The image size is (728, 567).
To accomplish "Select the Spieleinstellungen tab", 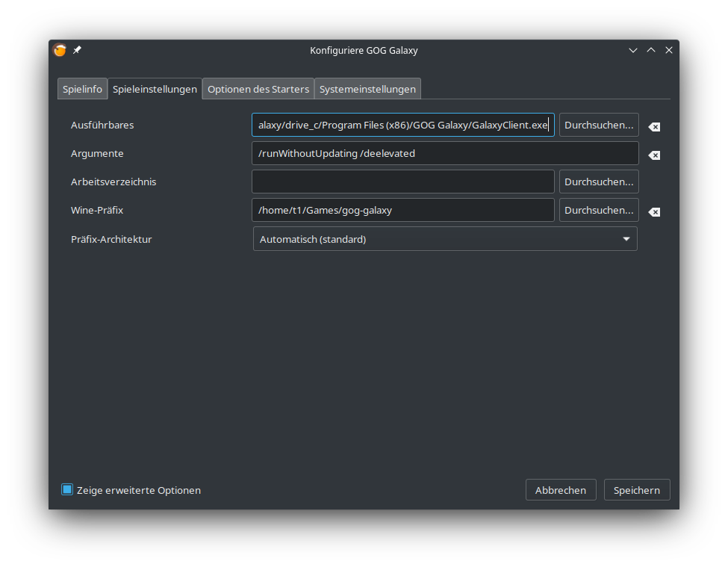I will point(155,89).
